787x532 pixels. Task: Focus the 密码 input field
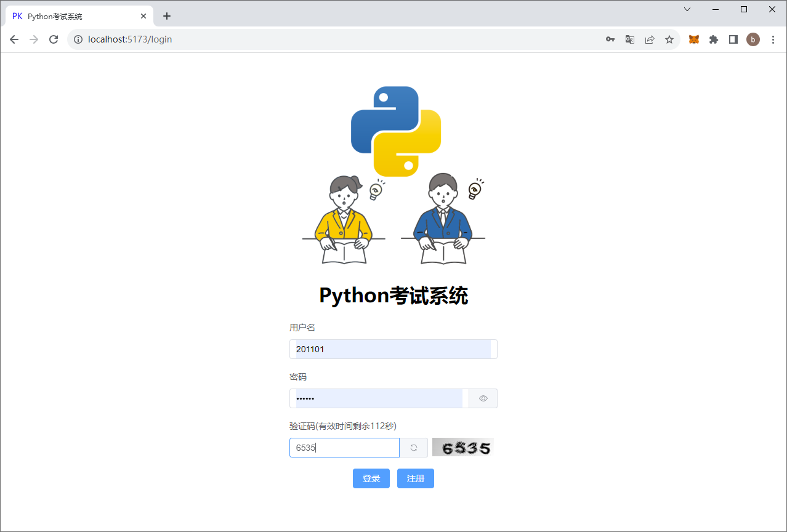click(x=379, y=398)
